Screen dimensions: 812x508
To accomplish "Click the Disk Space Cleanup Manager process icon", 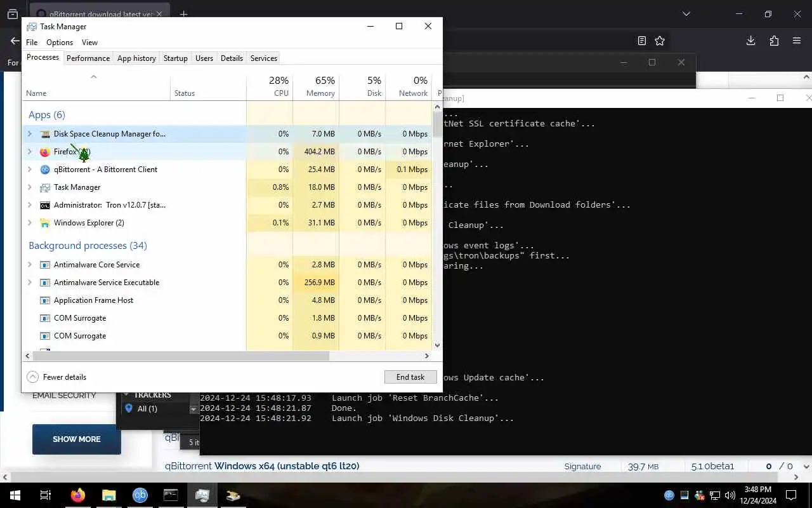I will point(45,134).
